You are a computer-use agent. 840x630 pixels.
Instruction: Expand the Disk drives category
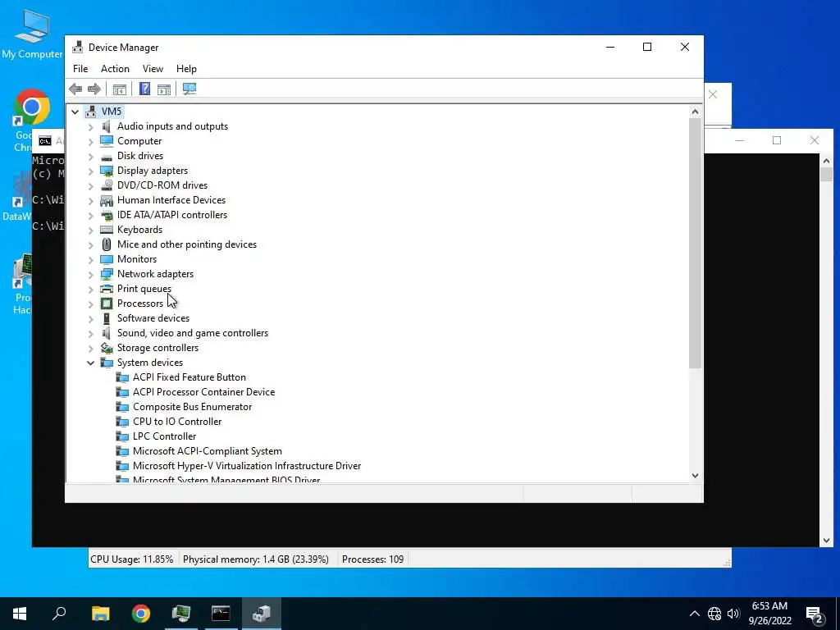[x=90, y=157]
